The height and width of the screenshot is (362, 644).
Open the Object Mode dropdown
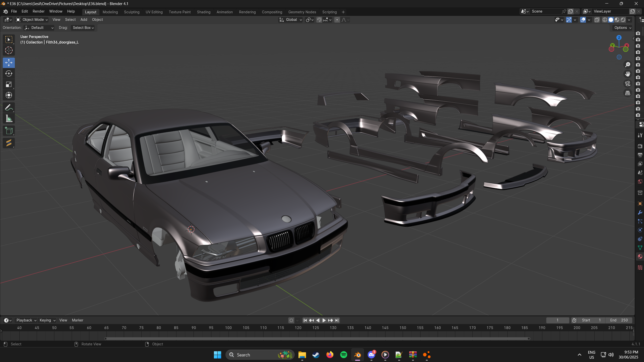(32, 20)
